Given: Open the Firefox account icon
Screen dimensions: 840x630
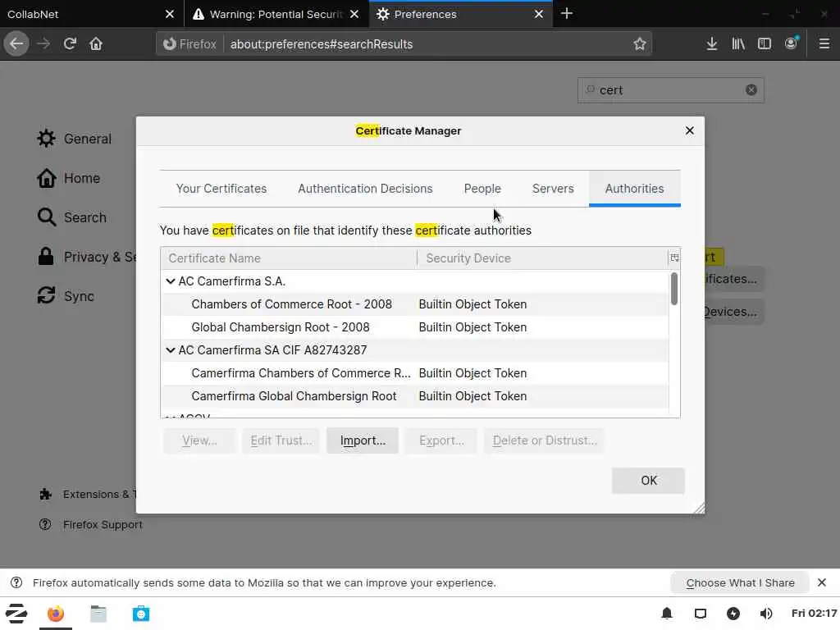Looking at the screenshot, I should pos(792,44).
